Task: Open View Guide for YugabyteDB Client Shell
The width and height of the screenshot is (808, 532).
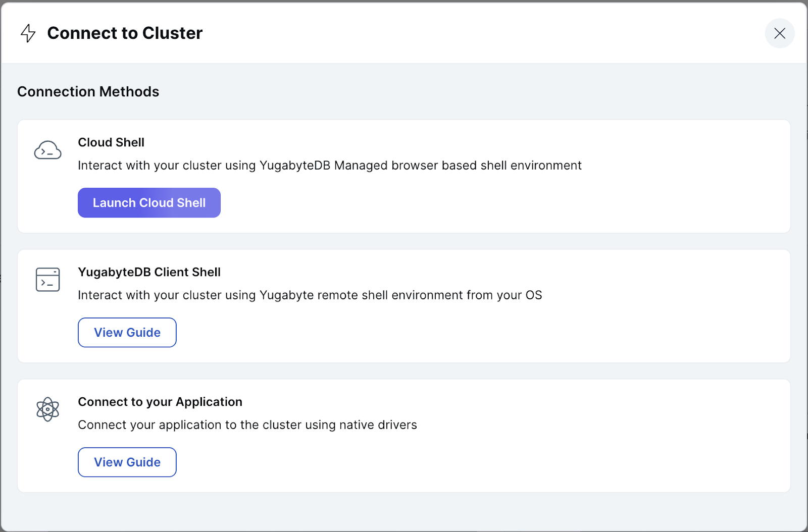Action: (127, 333)
